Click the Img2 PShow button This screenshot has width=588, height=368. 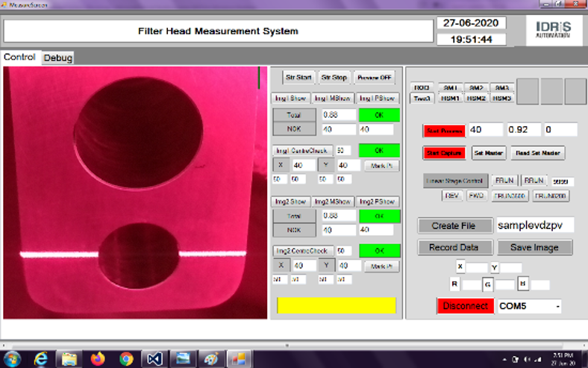378,202
